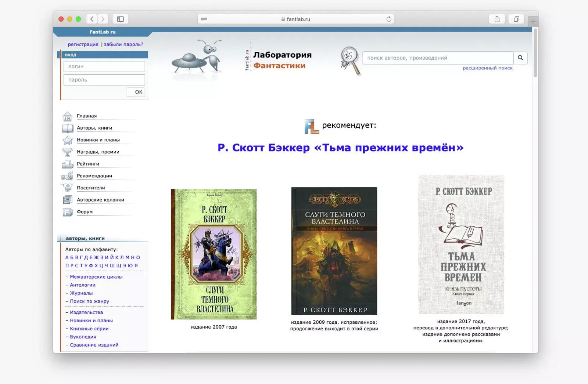Viewport: 588px width, 384px height.
Task: Go back with Safari back arrow
Action: (x=92, y=19)
